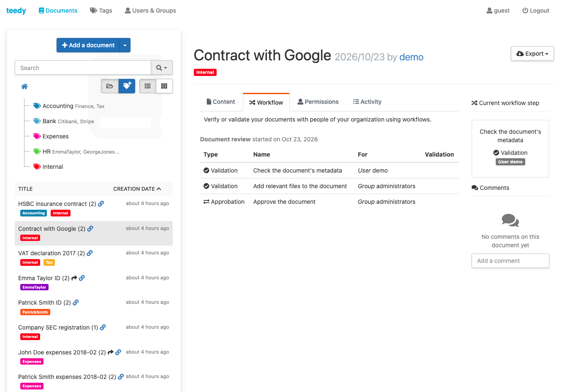Select the Workflow tab
Screen dimensions: 562x392
pos(266,102)
